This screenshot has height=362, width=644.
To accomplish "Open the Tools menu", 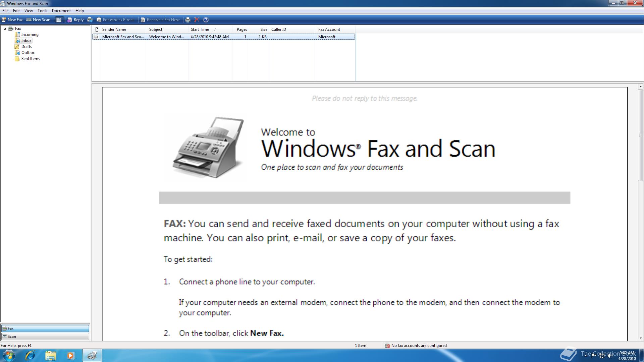I will point(42,11).
